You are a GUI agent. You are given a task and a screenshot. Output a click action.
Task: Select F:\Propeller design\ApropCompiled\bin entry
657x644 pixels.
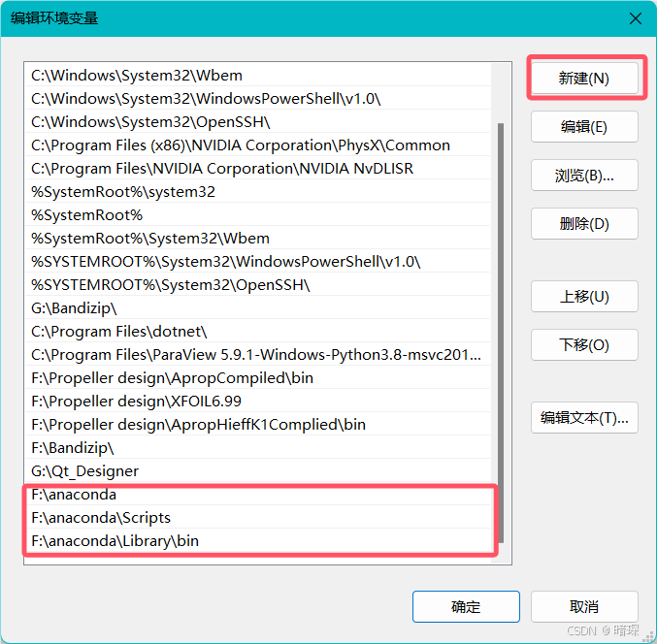point(258,378)
